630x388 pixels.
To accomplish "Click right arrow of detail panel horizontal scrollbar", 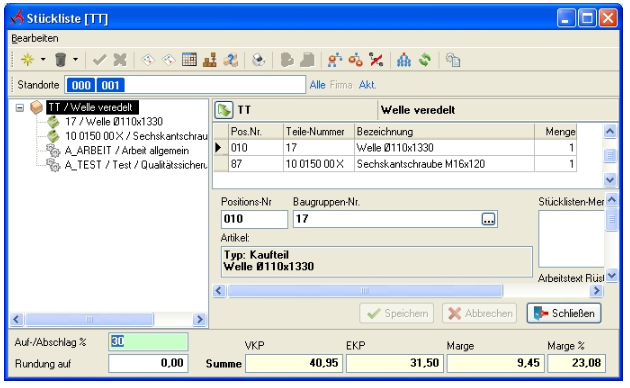I will point(596,290).
